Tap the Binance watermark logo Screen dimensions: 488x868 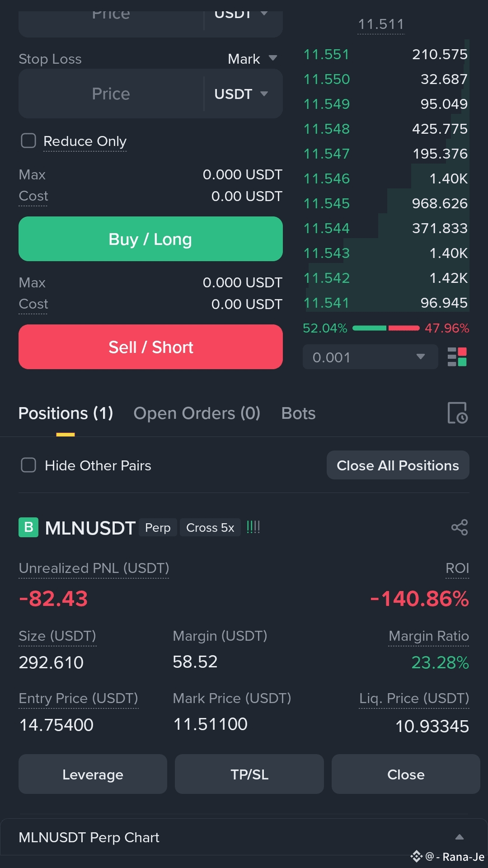click(416, 856)
